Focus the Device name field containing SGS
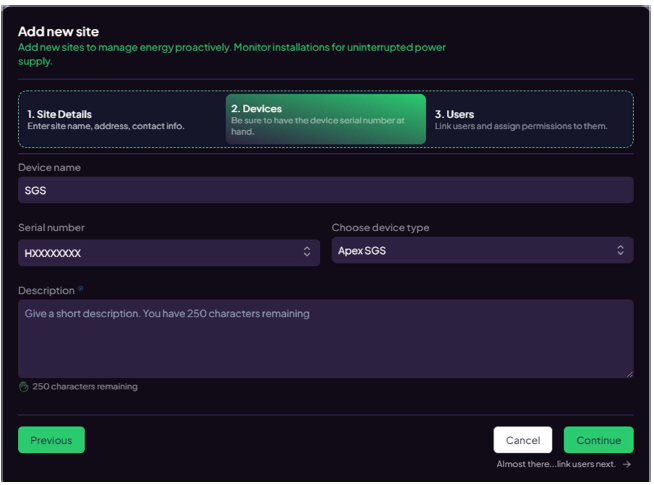654x485 pixels. click(x=326, y=190)
